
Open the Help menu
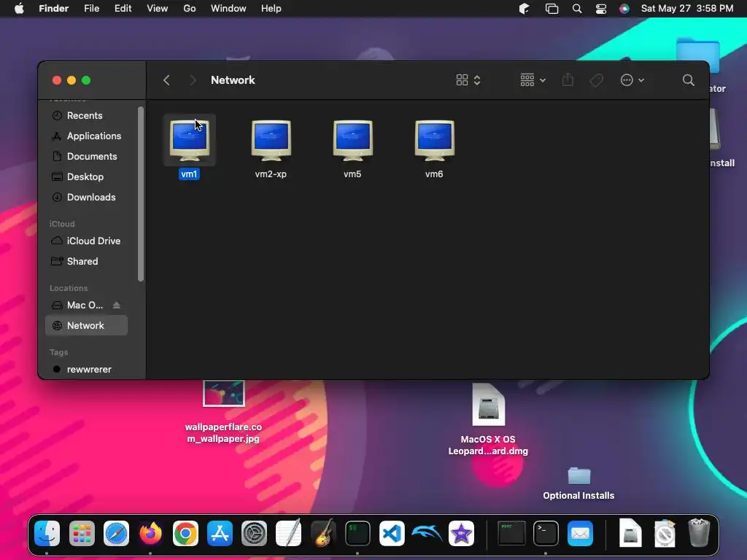271,9
